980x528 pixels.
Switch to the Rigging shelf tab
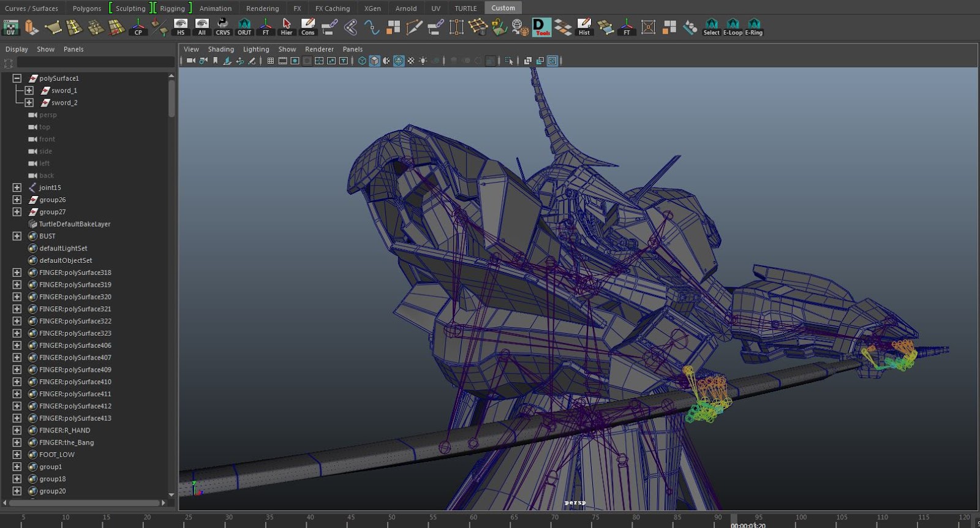click(172, 9)
